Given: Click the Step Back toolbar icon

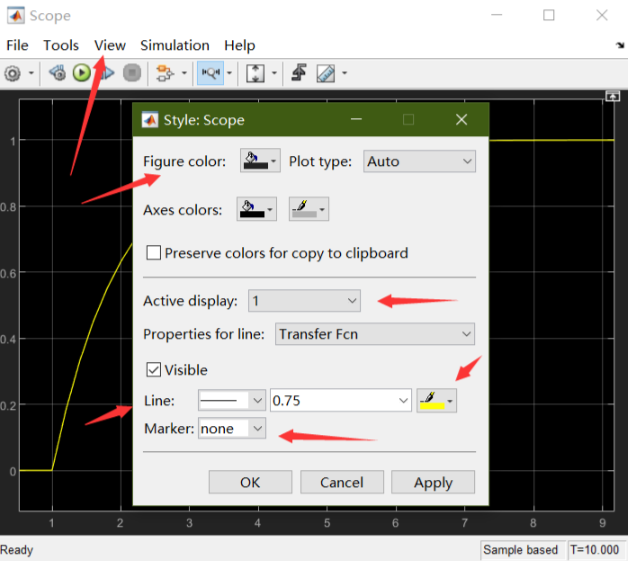Looking at the screenshot, I should pyautogui.click(x=58, y=73).
